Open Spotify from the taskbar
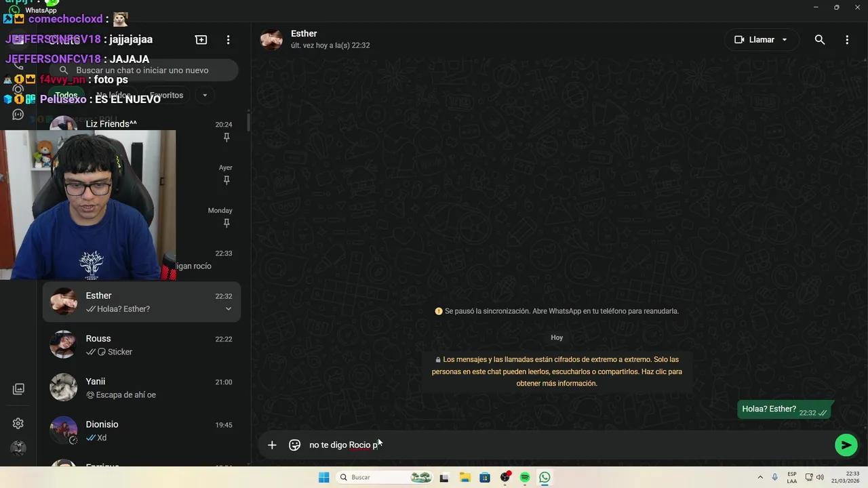 [525, 478]
